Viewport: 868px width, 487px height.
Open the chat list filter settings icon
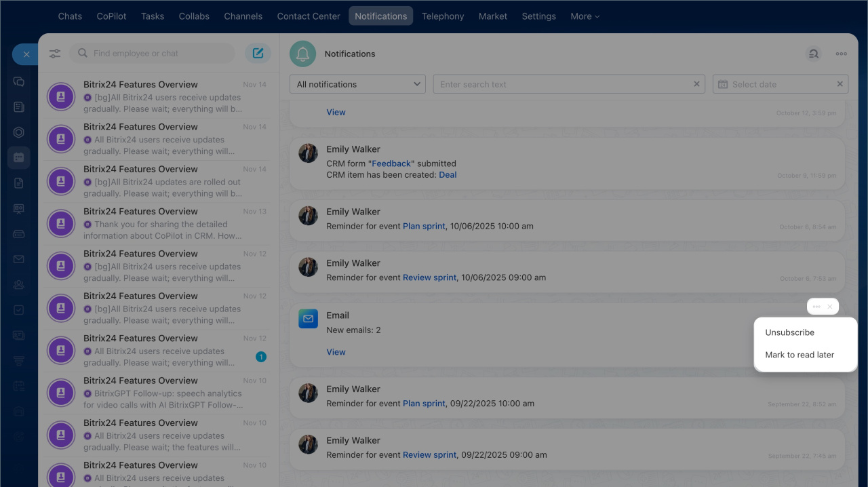pyautogui.click(x=55, y=54)
